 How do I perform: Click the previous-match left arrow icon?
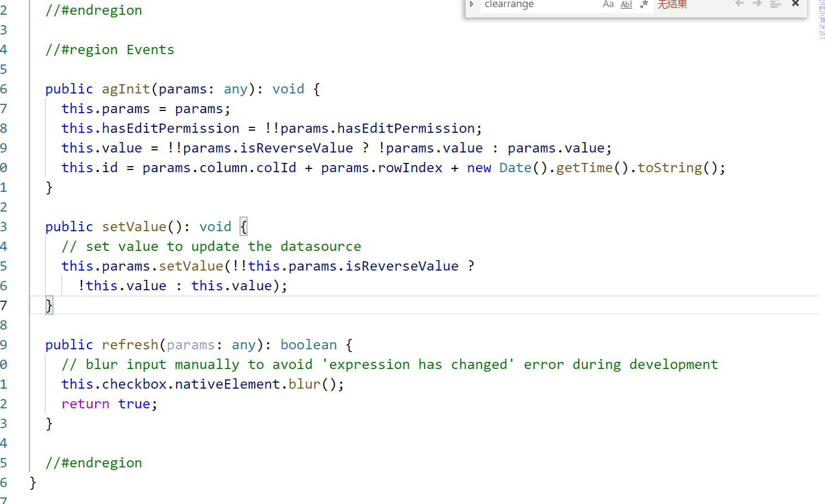coord(740,4)
